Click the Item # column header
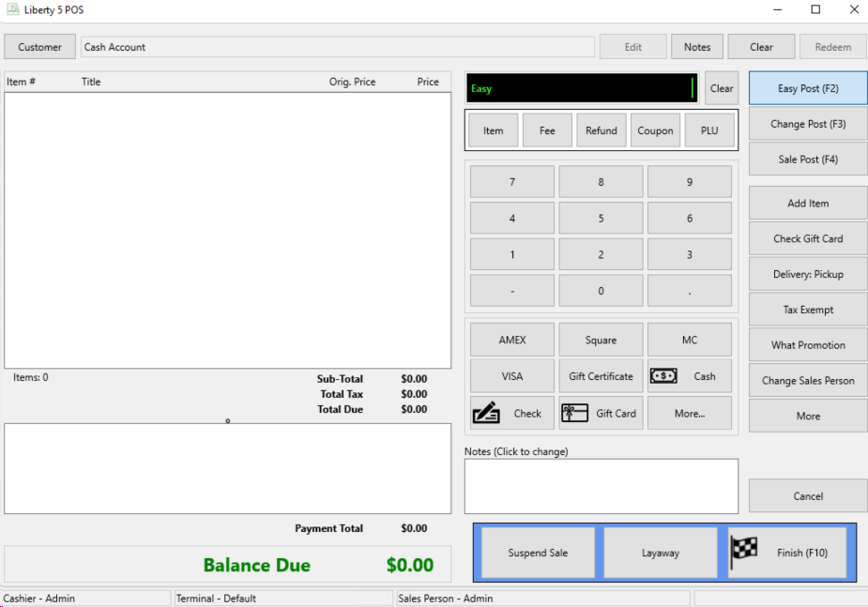Image resolution: width=868 pixels, height=607 pixels. [x=21, y=82]
